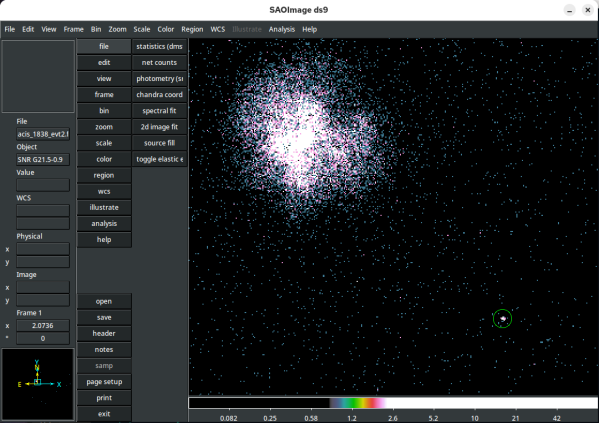Select the 'illustrate' button bar category

pos(104,207)
